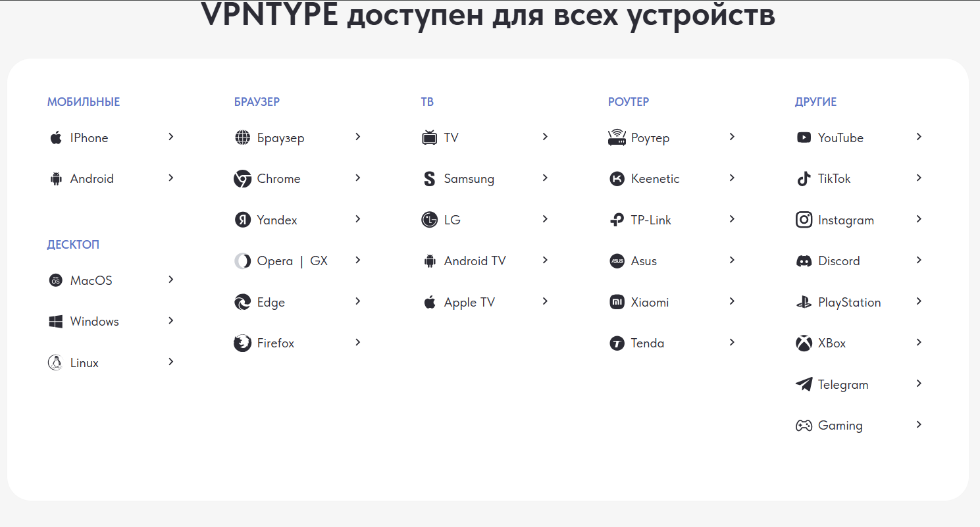Open the LG link
980x527 pixels.
452,220
